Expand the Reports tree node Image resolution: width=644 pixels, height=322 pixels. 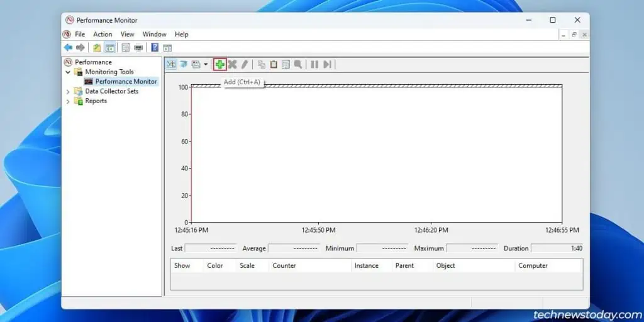(68, 101)
